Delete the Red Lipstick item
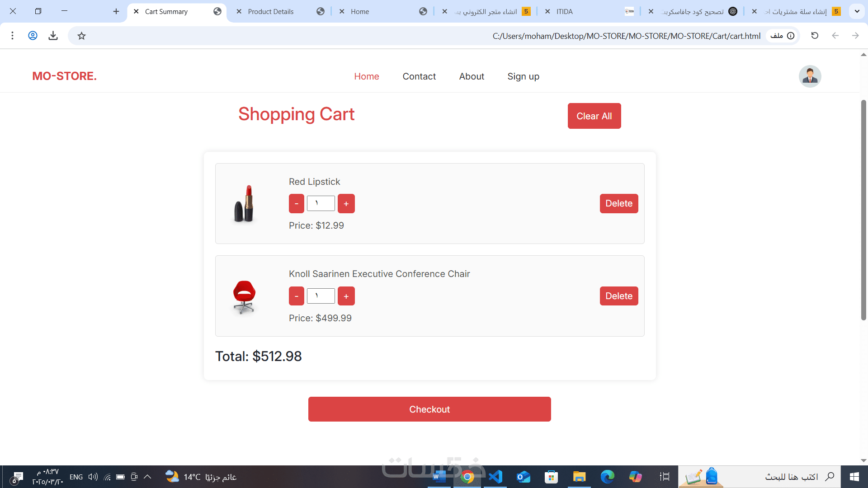This screenshot has height=488, width=868. [x=618, y=204]
